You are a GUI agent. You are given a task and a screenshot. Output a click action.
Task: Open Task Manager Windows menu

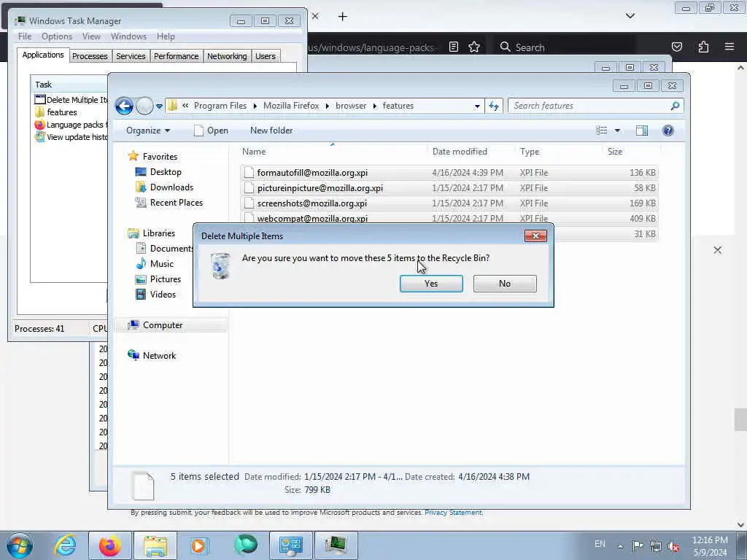point(128,36)
